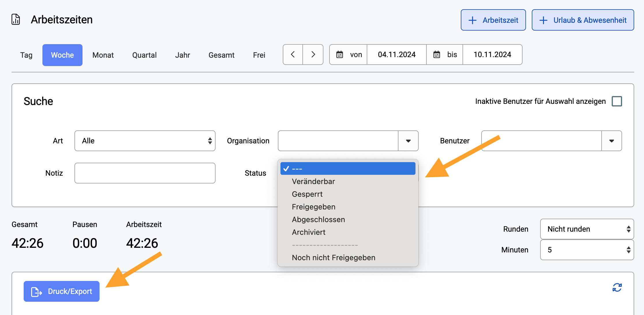
Task: Click the Arbeitszeiten report icon
Action: (x=16, y=20)
